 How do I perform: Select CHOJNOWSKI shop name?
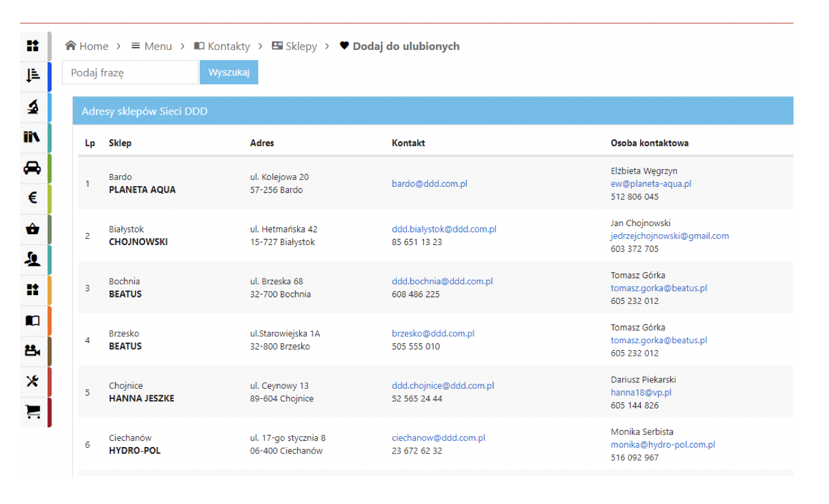(138, 242)
